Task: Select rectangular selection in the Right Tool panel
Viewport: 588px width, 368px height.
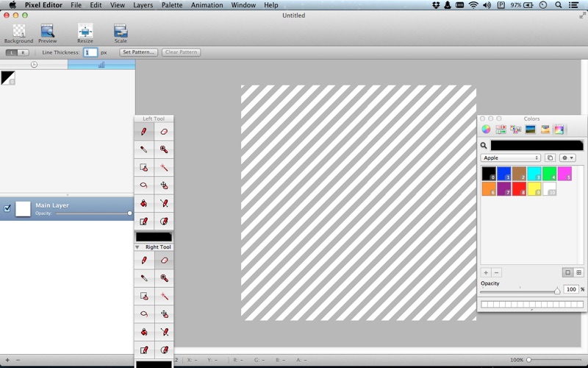Action: pos(144,297)
